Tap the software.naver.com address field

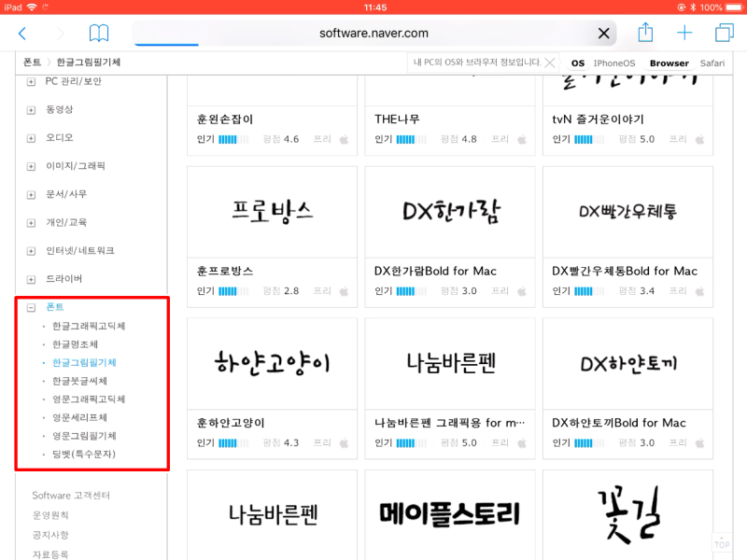(x=374, y=34)
